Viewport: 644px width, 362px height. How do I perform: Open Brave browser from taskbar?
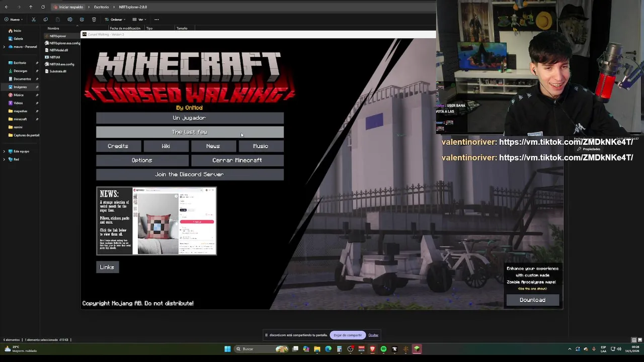tap(372, 349)
